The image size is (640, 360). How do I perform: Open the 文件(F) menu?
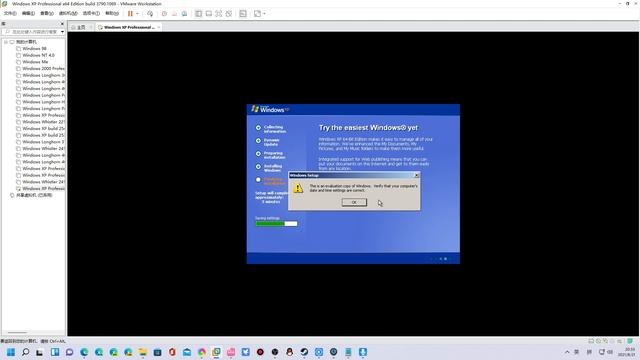[x=10, y=13]
